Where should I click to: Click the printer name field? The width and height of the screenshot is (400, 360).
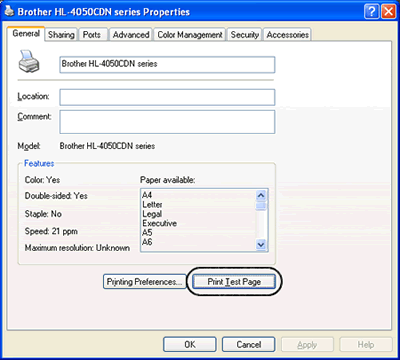pyautogui.click(x=167, y=64)
